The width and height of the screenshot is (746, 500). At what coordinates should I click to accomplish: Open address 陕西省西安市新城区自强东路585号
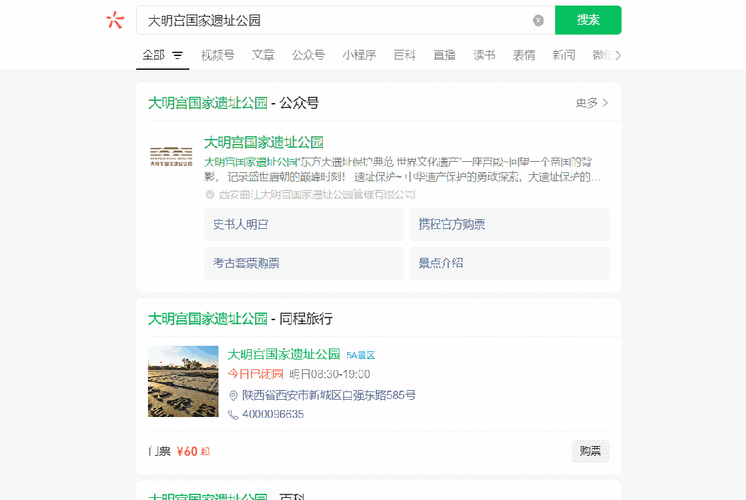click(x=329, y=395)
